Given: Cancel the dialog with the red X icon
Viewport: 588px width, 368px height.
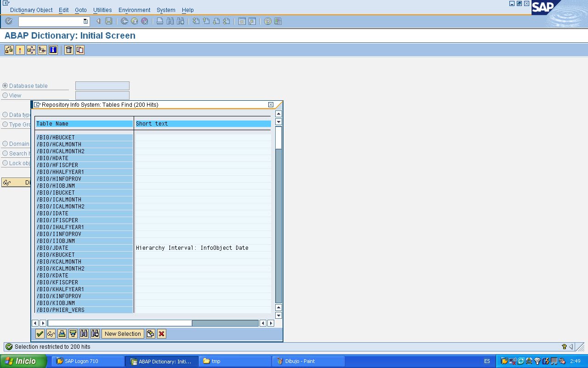Looking at the screenshot, I should coord(161,333).
